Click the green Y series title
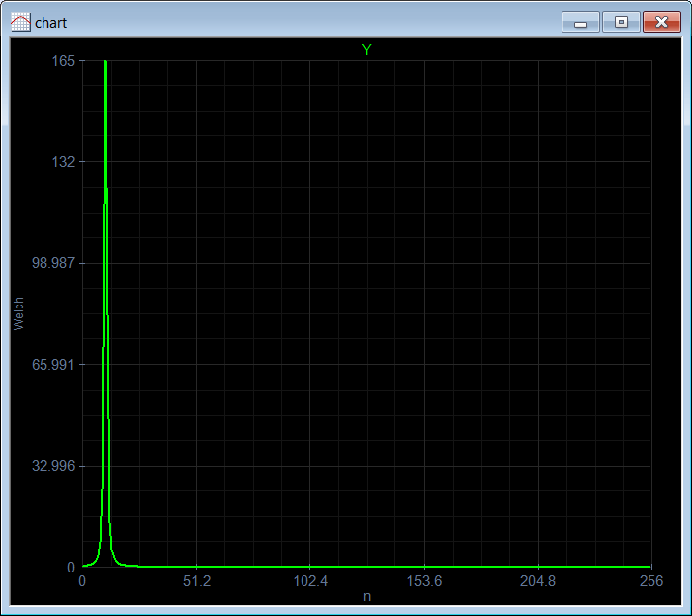Viewport: 692px width, 616px height. [x=367, y=49]
